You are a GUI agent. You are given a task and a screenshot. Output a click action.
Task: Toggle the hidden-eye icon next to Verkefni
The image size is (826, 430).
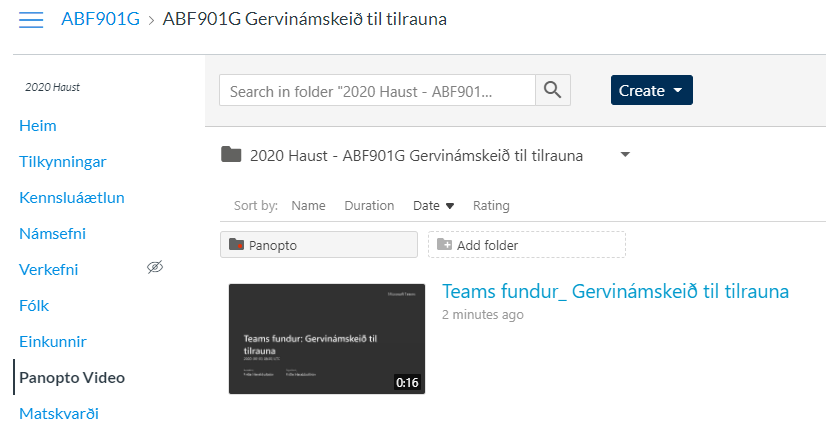click(x=154, y=267)
